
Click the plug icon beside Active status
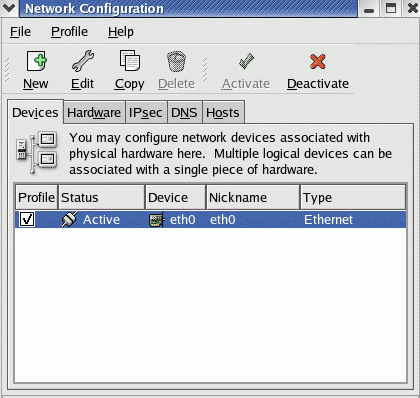(x=70, y=219)
